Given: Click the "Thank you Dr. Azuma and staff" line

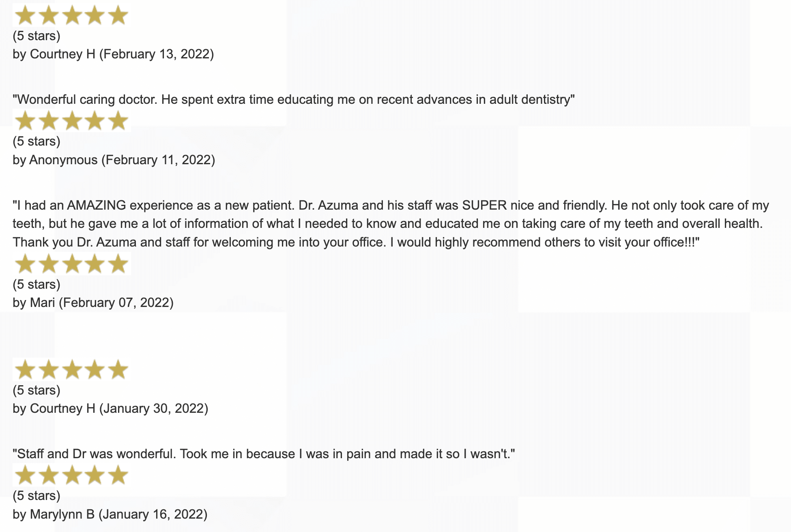Looking at the screenshot, I should [x=356, y=242].
